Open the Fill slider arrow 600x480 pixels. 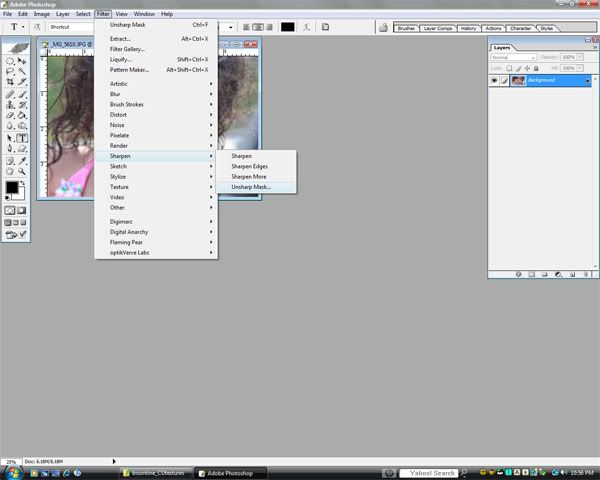(x=580, y=68)
